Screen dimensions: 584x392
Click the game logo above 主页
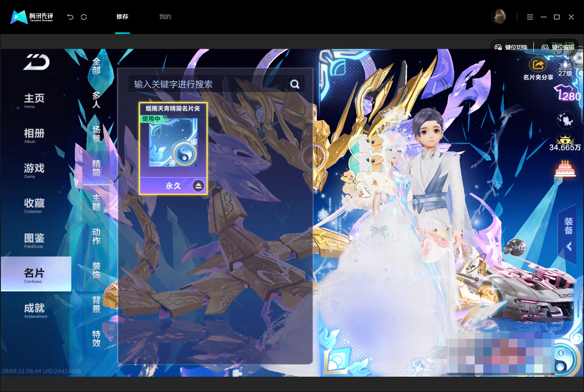coord(37,62)
